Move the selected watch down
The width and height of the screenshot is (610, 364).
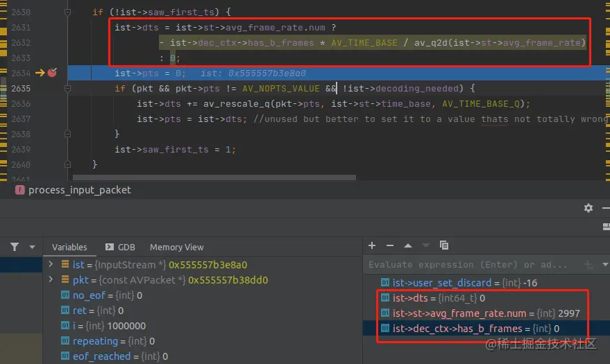click(x=426, y=245)
